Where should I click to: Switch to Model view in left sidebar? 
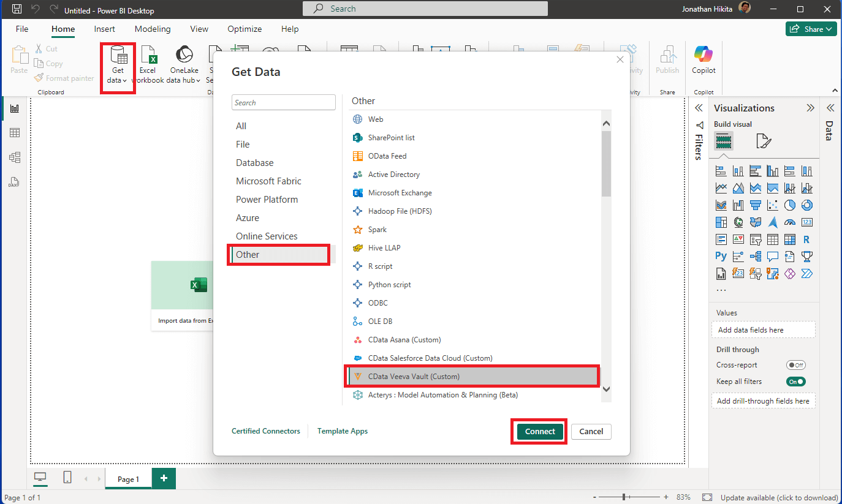15,157
